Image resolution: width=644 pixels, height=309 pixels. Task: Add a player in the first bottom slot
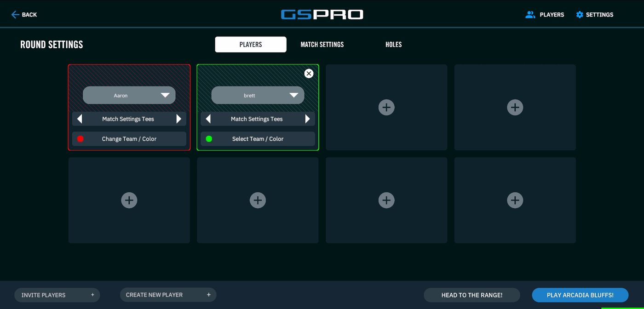(129, 200)
